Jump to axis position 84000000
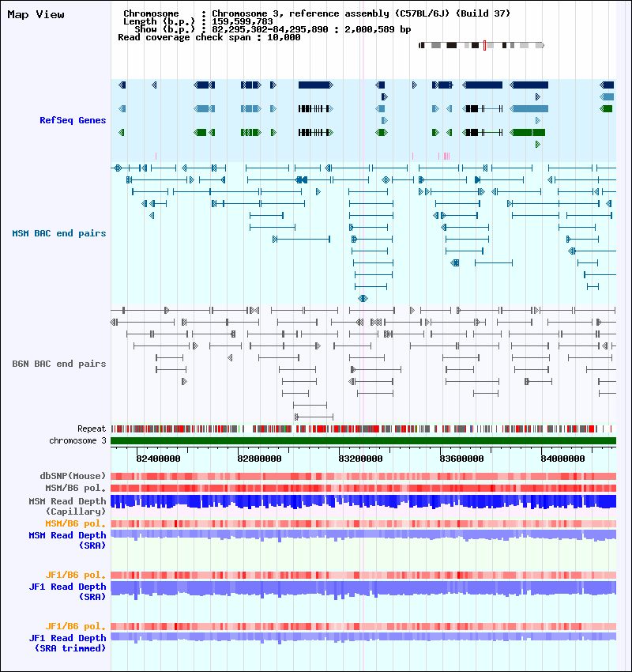 point(562,459)
